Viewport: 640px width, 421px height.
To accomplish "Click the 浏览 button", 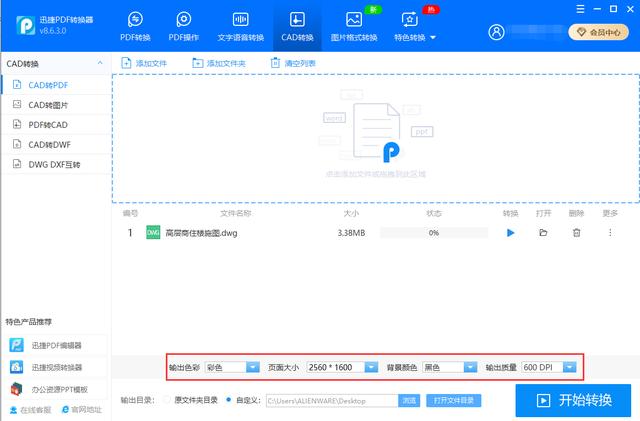I will 409,401.
